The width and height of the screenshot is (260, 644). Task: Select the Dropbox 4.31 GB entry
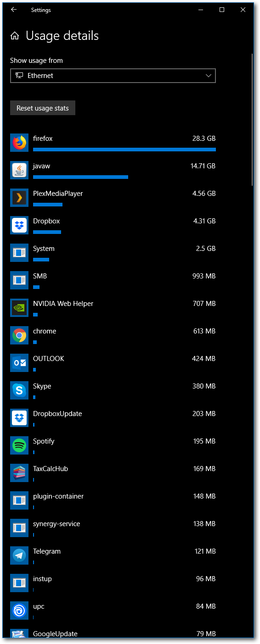pos(113,225)
